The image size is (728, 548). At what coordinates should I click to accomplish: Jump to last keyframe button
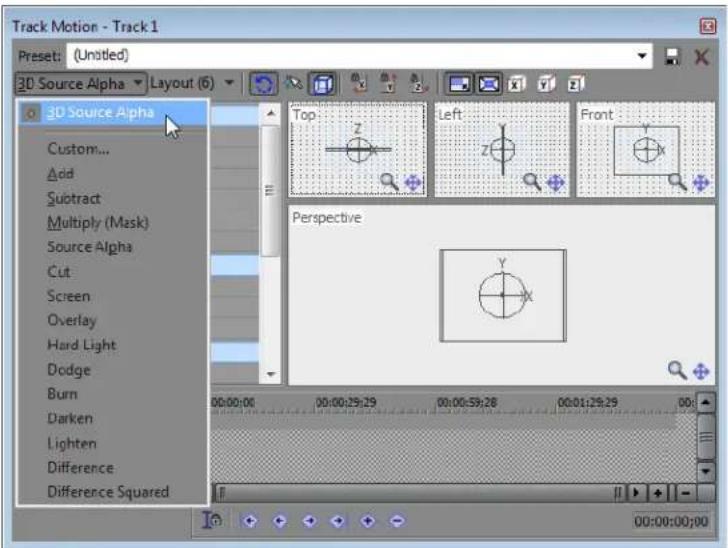point(338,521)
